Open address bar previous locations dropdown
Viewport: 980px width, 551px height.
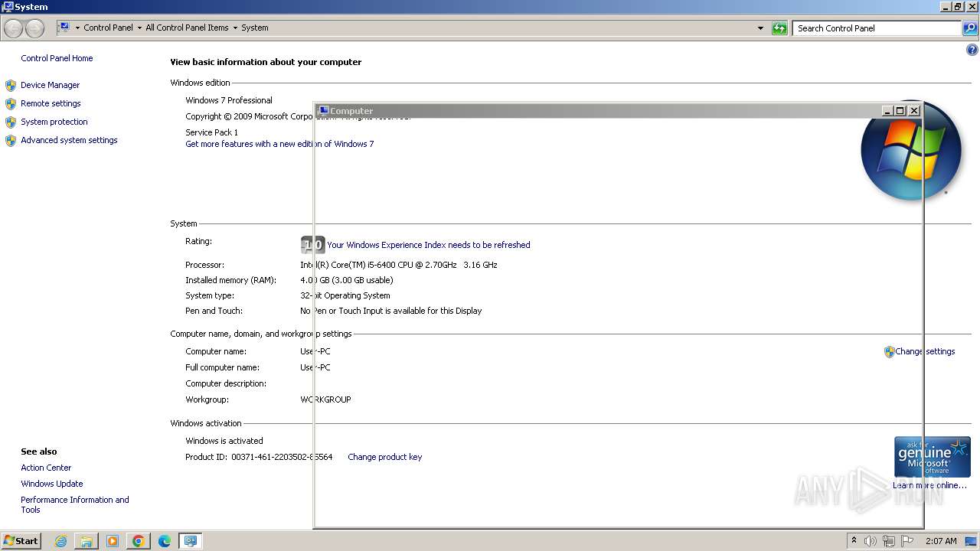coord(760,28)
